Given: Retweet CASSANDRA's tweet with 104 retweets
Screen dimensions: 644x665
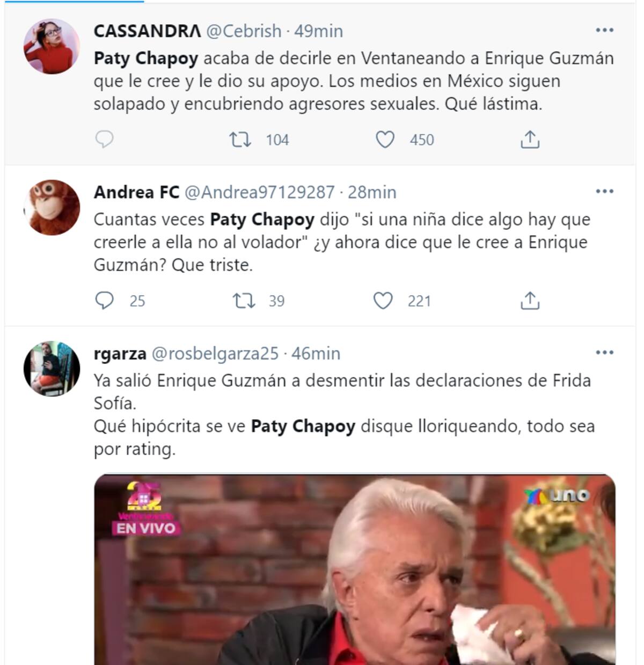Looking at the screenshot, I should point(240,140).
